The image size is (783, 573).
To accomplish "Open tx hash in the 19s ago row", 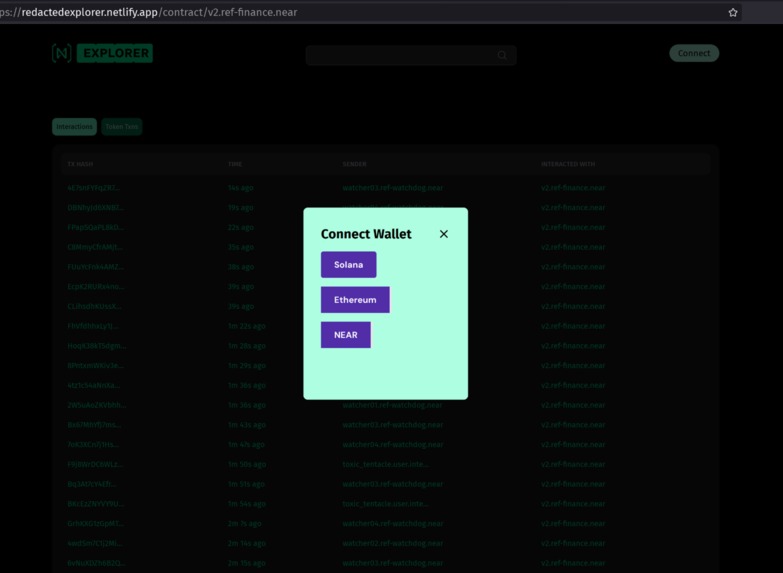I will click(95, 207).
